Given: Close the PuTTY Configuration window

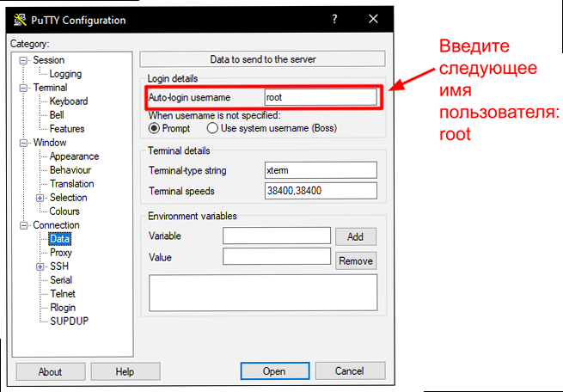Looking at the screenshot, I should click(x=373, y=19).
